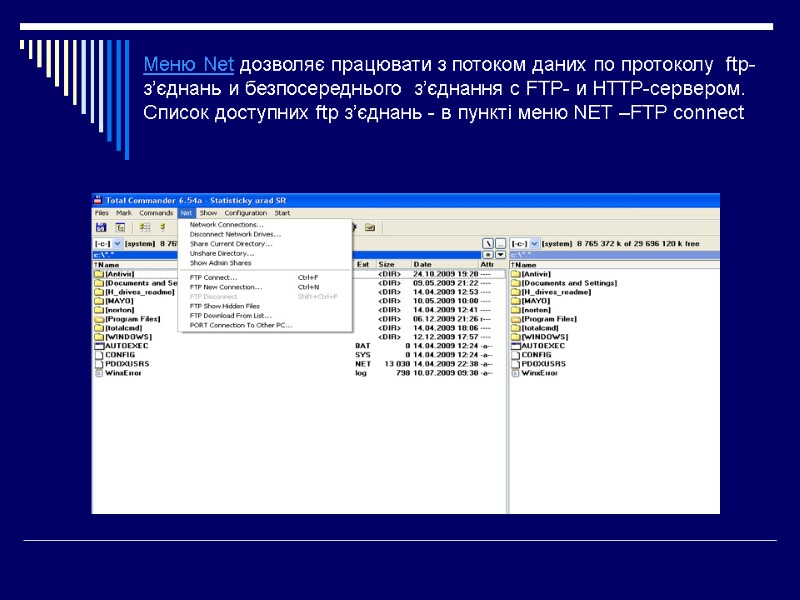The height and width of the screenshot is (600, 800).
Task: Follow the 'Меню Net' hyperlink on slide
Action: pos(189,65)
